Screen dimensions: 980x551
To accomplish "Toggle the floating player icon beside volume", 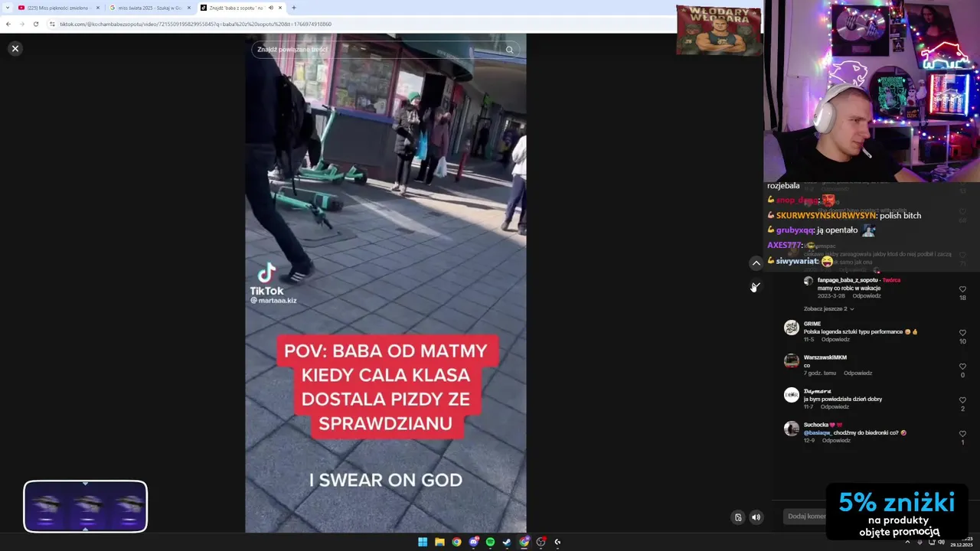I will pos(738,517).
